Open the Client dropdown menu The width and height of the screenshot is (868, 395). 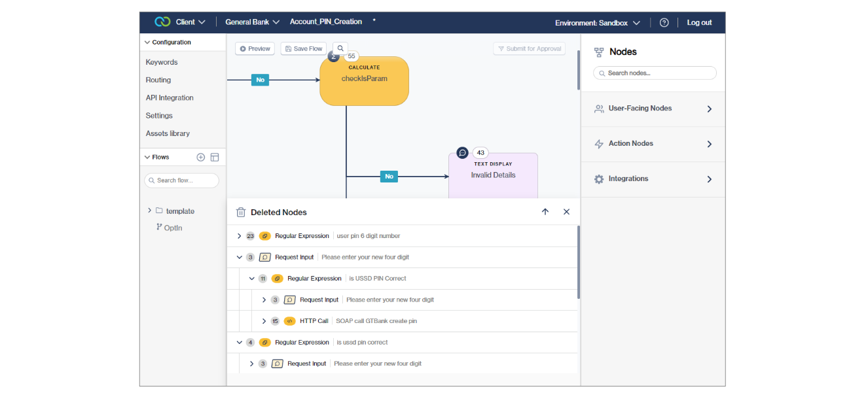[x=189, y=22]
